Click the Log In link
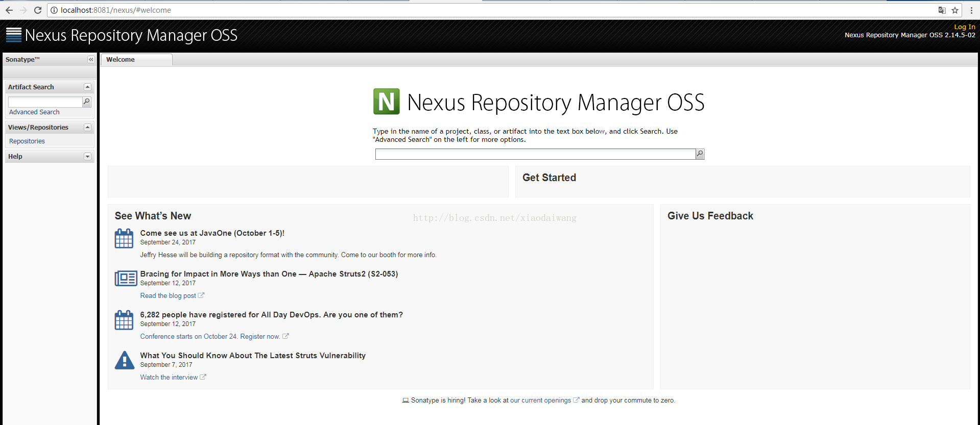 (x=965, y=27)
